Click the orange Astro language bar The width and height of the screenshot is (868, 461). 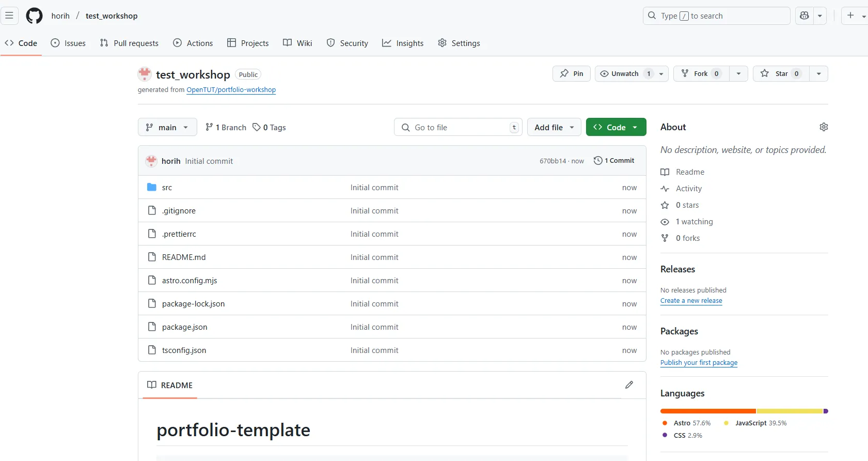(x=707, y=411)
